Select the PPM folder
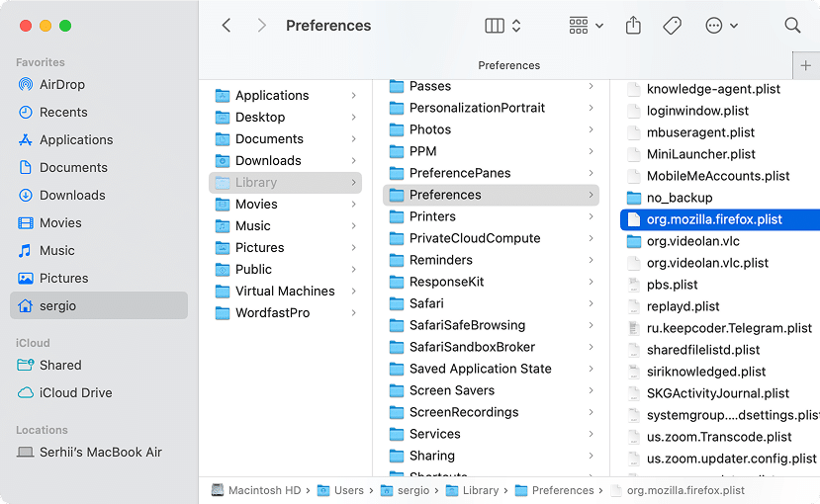Screen dimensions: 820x504 tap(491, 151)
